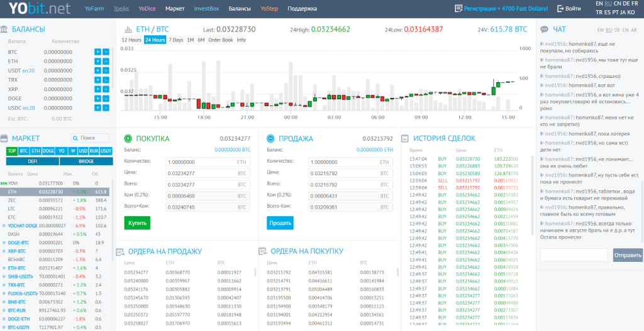The width and height of the screenshot is (644, 331).
Task: Click the market Поиск search field
Action: tap(93, 138)
